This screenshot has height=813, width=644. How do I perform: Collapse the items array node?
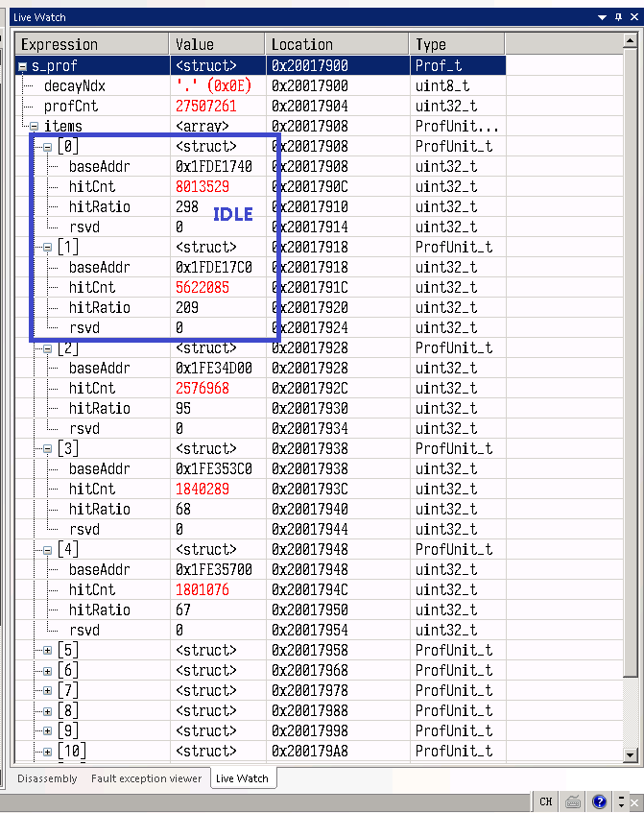[x=35, y=127]
